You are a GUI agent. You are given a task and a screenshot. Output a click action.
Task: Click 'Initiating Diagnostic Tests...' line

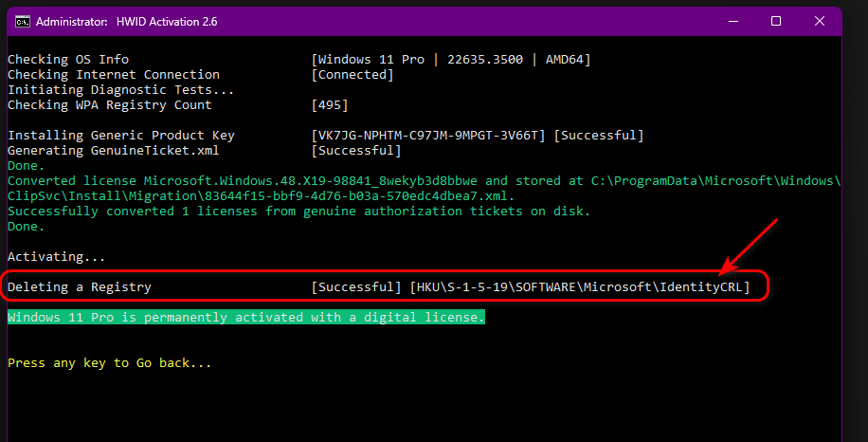(x=120, y=90)
